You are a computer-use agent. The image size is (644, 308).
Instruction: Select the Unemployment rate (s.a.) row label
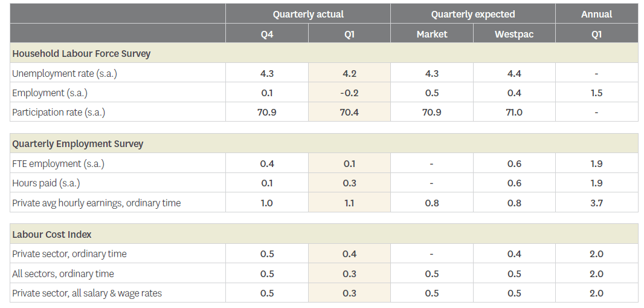[65, 73]
